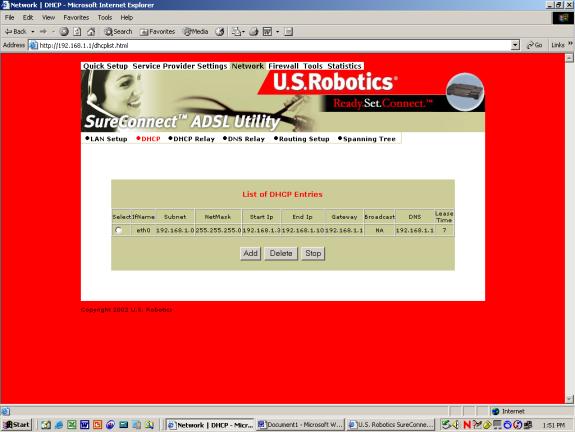Open the Favorites menu in menu bar
Viewport: 575px width, 432px height.
pos(76,18)
